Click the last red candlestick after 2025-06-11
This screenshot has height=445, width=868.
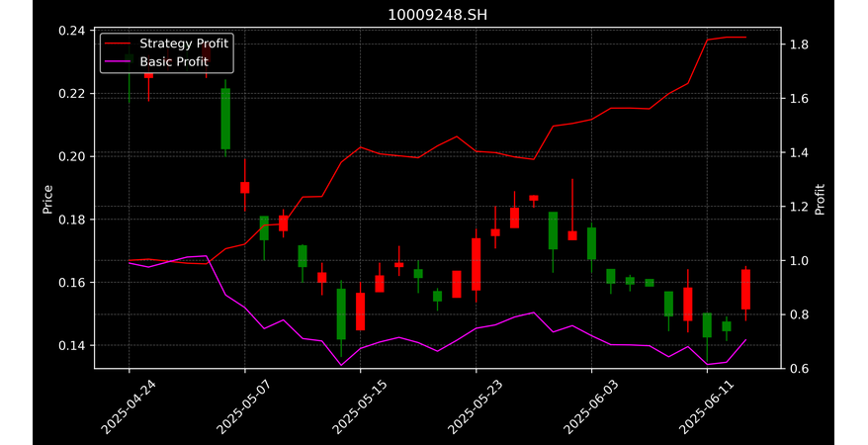[x=745, y=290]
